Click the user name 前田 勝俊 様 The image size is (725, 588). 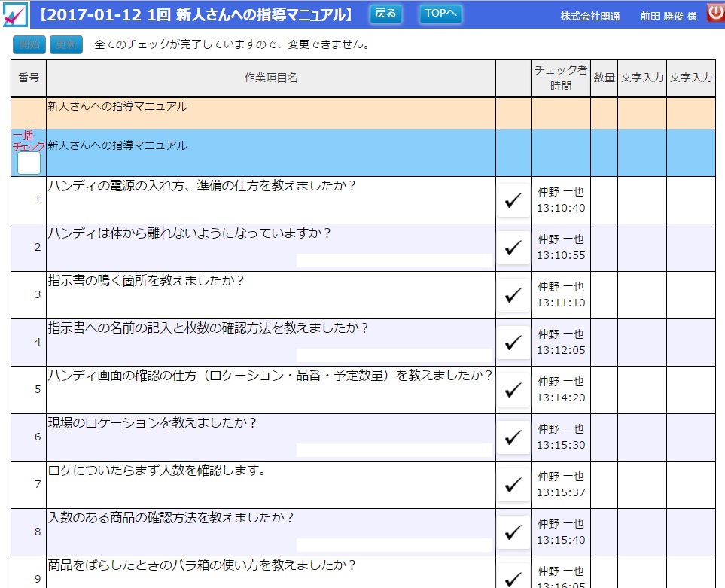tap(668, 16)
